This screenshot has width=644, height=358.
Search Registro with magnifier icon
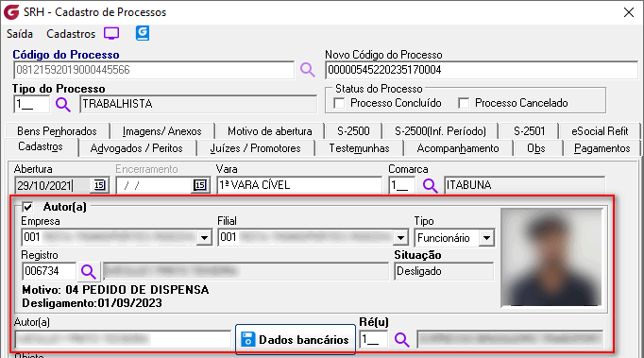point(89,272)
